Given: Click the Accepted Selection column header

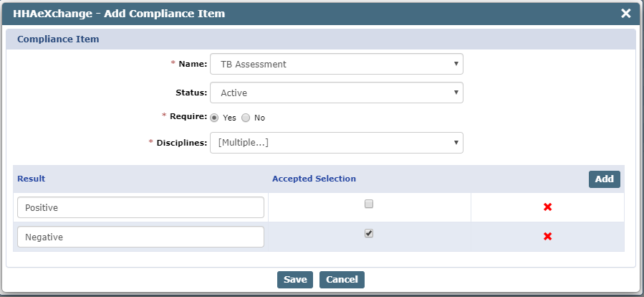Looking at the screenshot, I should [x=314, y=179].
